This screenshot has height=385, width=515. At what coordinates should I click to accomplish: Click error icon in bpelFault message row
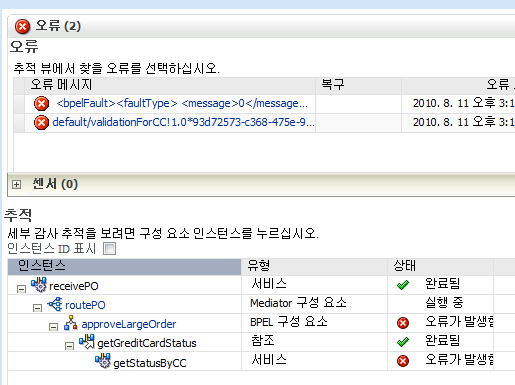pyautogui.click(x=41, y=103)
